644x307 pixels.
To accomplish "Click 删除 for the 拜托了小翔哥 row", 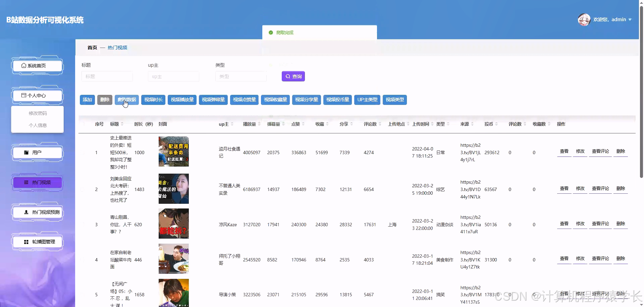I will pos(621,259).
